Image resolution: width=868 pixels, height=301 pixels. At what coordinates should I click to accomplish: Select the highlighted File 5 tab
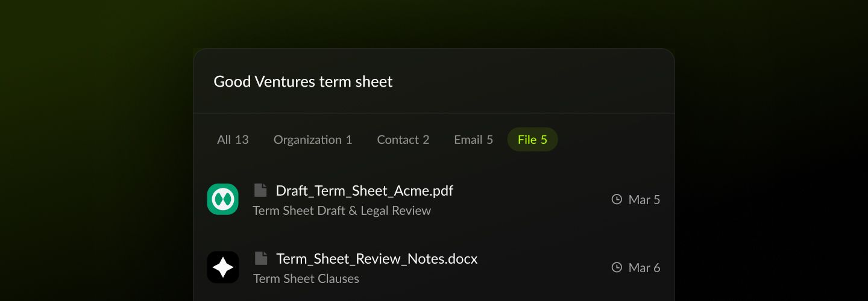(x=533, y=140)
